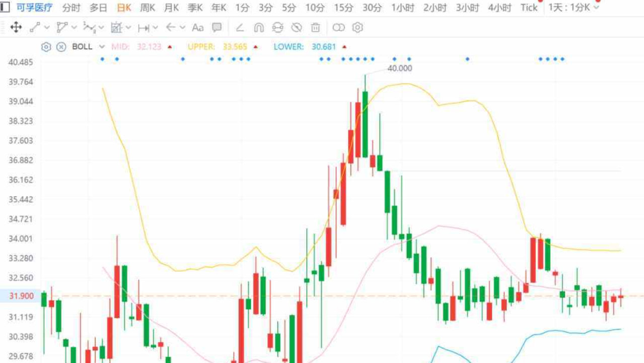Switch to the 3分 interval
Image resolution: width=644 pixels, height=363 pixels.
coord(266,8)
